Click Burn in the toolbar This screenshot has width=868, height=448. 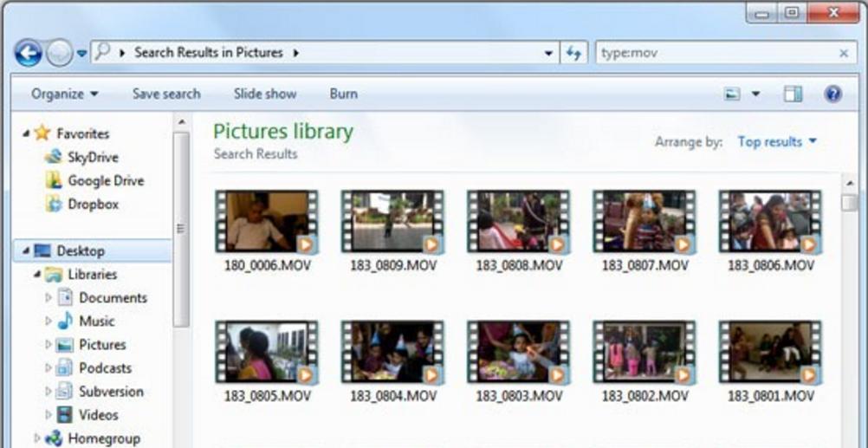coord(344,94)
